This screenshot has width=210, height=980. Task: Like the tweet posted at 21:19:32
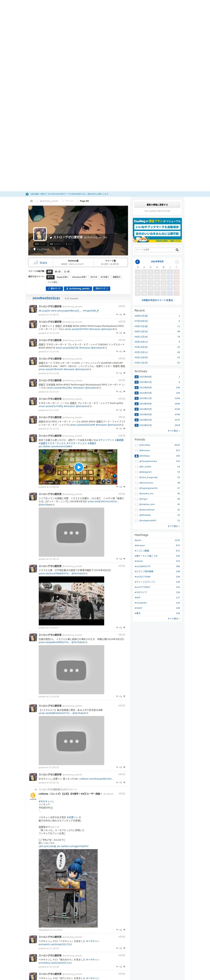pos(124,948)
